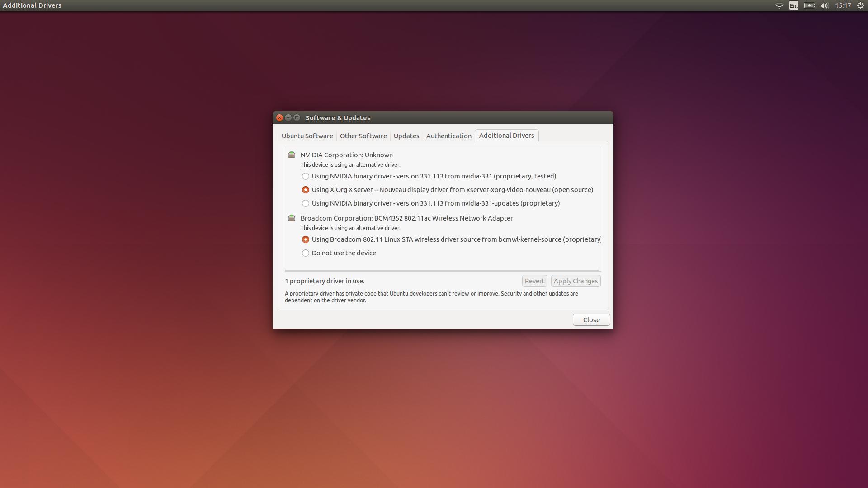This screenshot has width=868, height=488.
Task: Switch to the Updates tab
Action: tap(406, 135)
